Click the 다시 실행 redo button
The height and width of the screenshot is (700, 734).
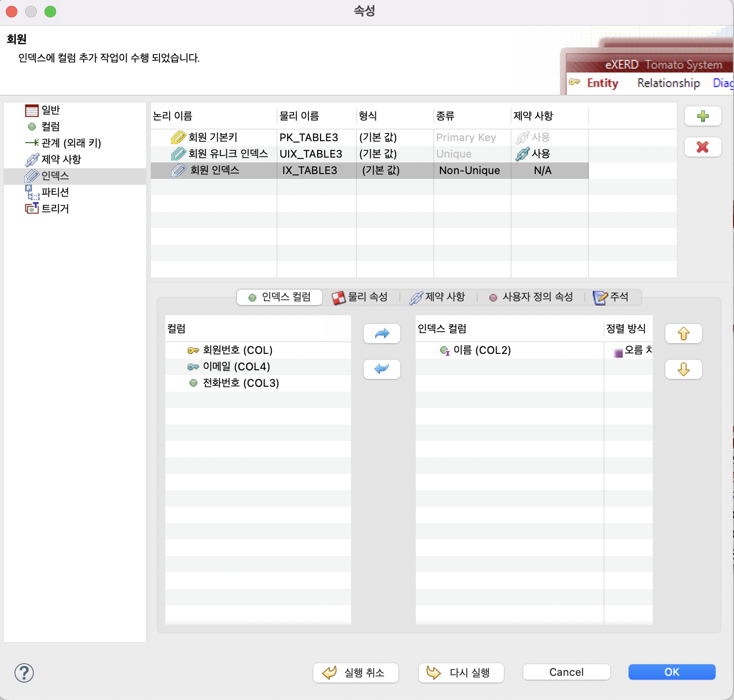[461, 672]
